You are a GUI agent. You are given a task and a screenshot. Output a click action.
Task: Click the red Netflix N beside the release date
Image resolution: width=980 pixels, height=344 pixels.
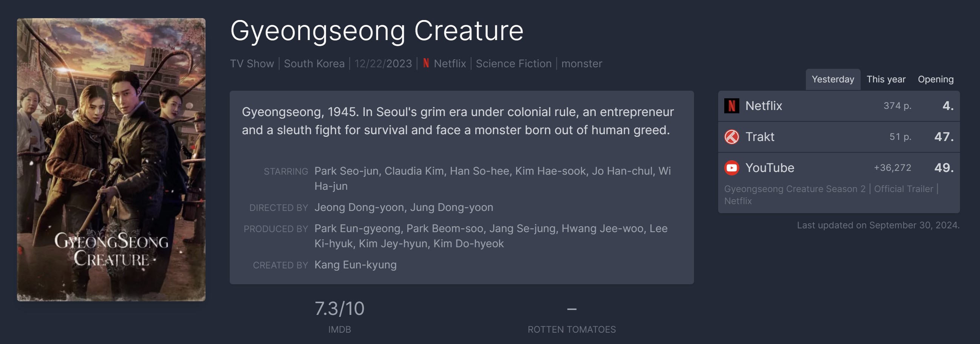tap(426, 63)
